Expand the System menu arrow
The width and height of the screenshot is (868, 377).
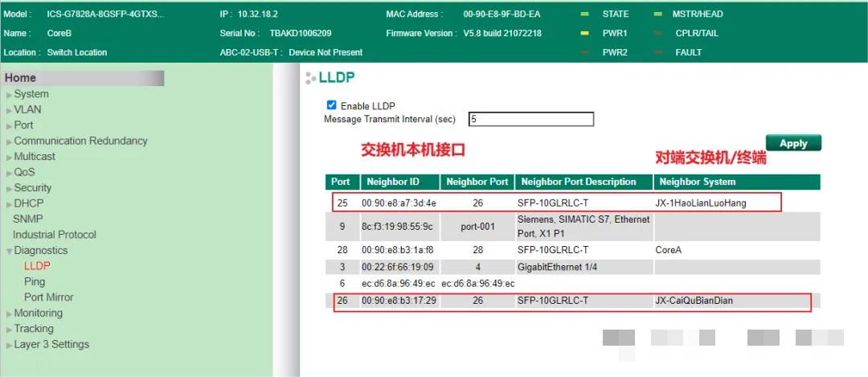point(10,95)
